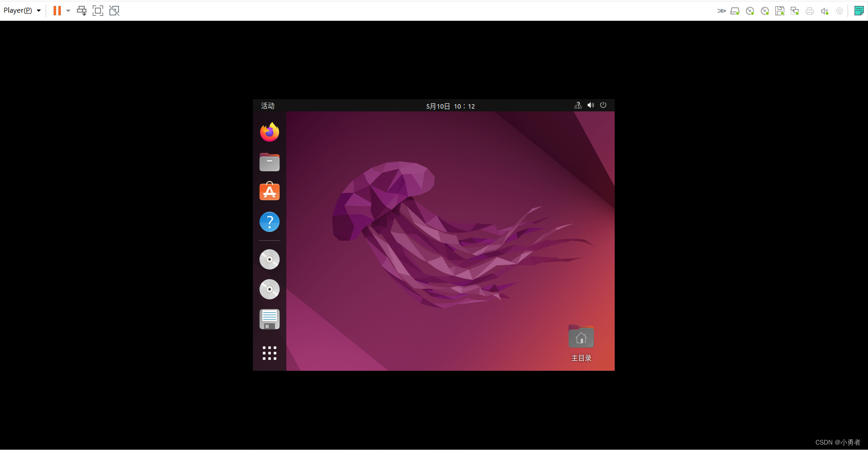Open the teal message log note icon
868x450 pixels.
859,10
